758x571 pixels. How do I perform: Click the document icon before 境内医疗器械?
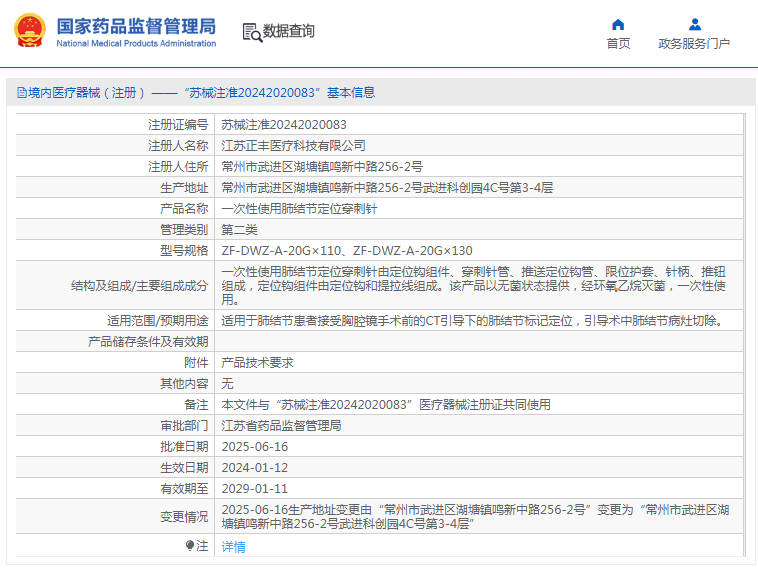click(22, 92)
